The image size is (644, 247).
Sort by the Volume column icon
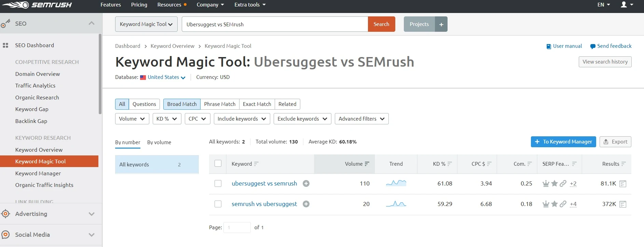tap(367, 164)
